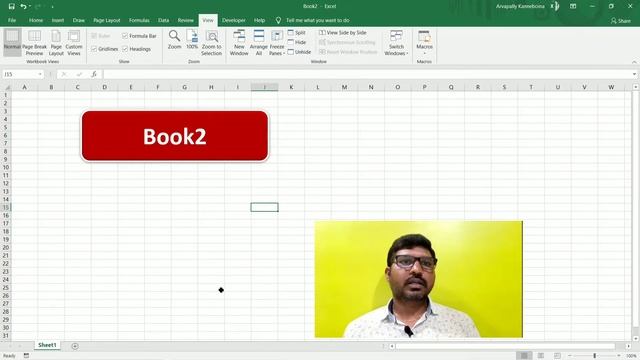The height and width of the screenshot is (360, 640).
Task: Click Split window button
Action: pos(297,32)
